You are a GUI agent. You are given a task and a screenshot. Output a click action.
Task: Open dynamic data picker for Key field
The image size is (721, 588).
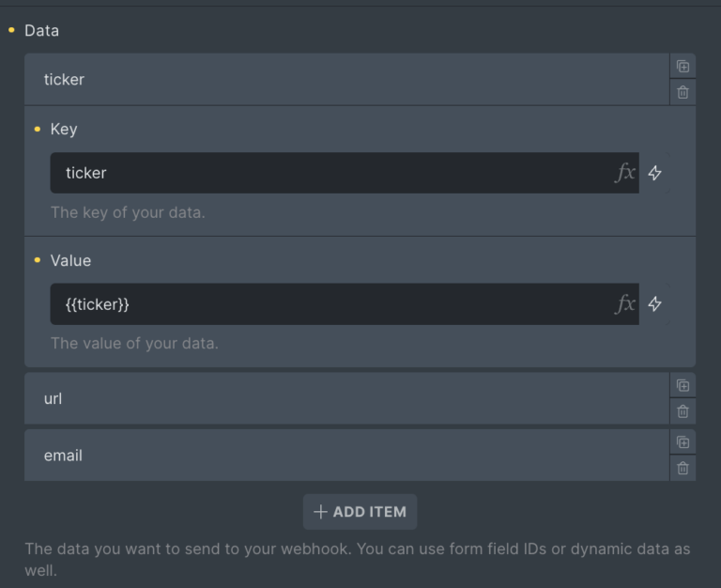(x=655, y=173)
